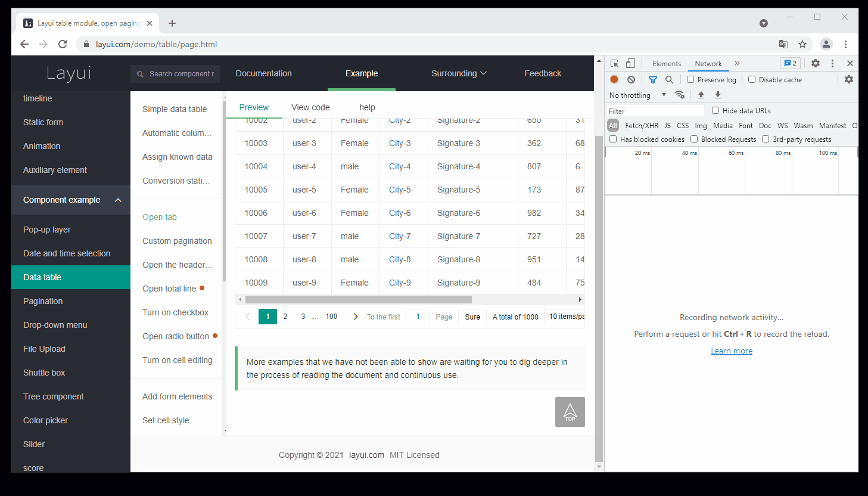Reload the page with the refresh icon
The image size is (868, 496).
pos(63,44)
